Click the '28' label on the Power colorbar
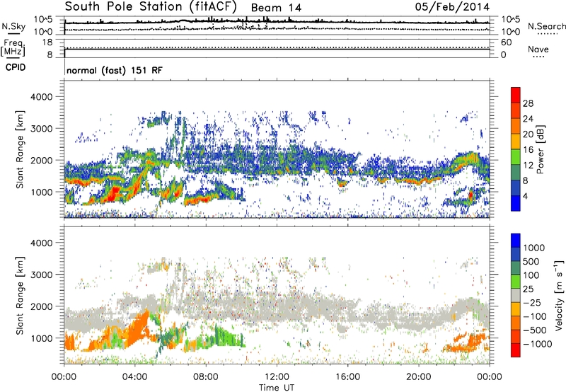566x392 pixels. point(528,103)
